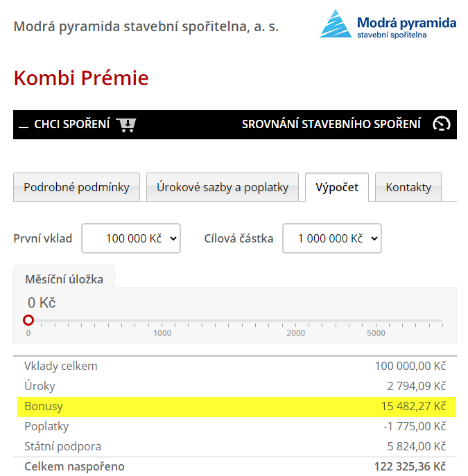The height and width of the screenshot is (476, 468).
Task: Click the Kombi Prémie heading
Action: pos(81,78)
